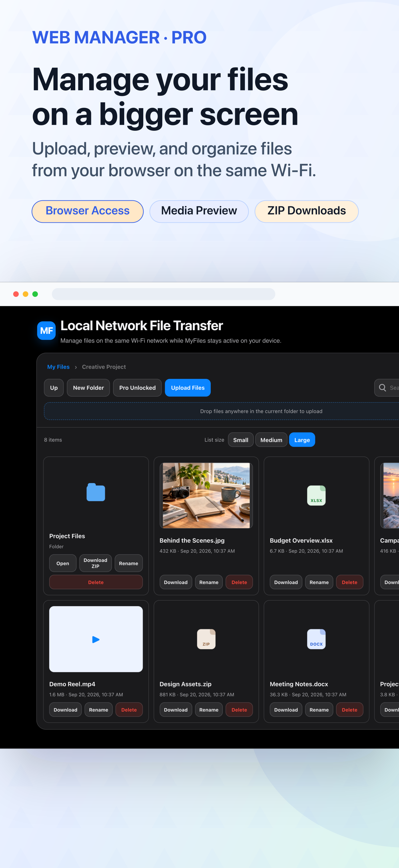The image size is (399, 868).
Task: Open the Behind the Scenes.jpg thumbnail
Action: 206,495
